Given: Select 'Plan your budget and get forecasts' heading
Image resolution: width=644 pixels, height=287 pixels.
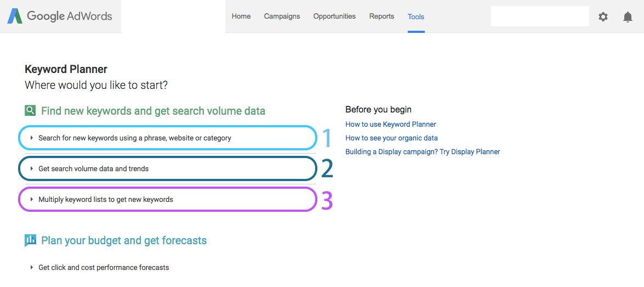Looking at the screenshot, I should pos(124,240).
